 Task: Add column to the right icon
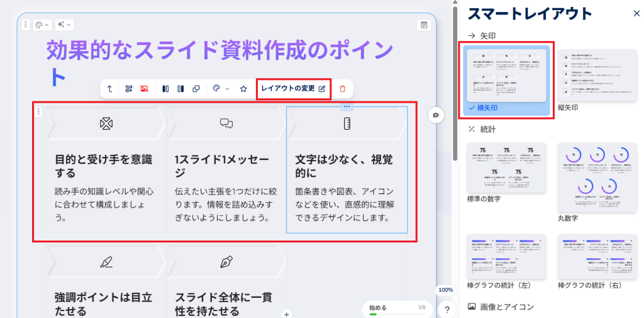(x=180, y=88)
